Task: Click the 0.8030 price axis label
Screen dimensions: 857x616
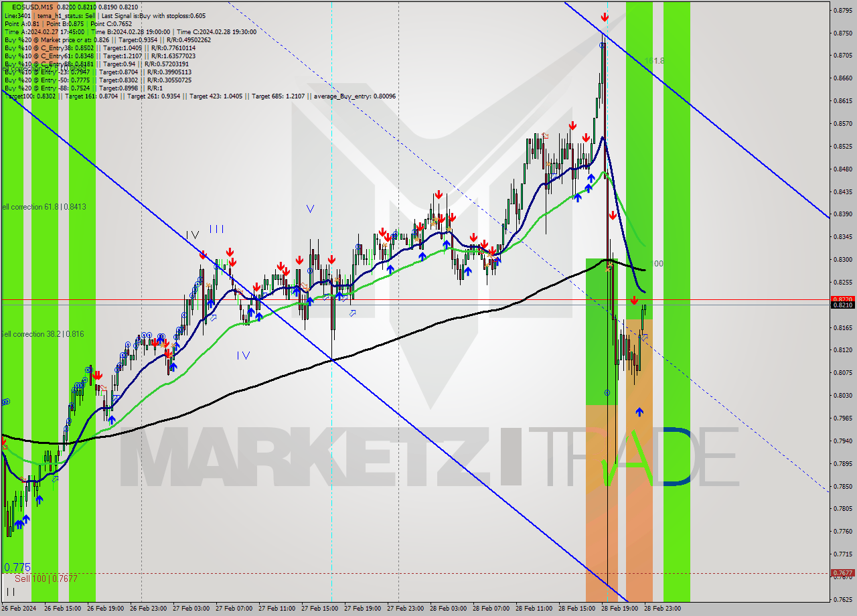Action: click(x=842, y=395)
